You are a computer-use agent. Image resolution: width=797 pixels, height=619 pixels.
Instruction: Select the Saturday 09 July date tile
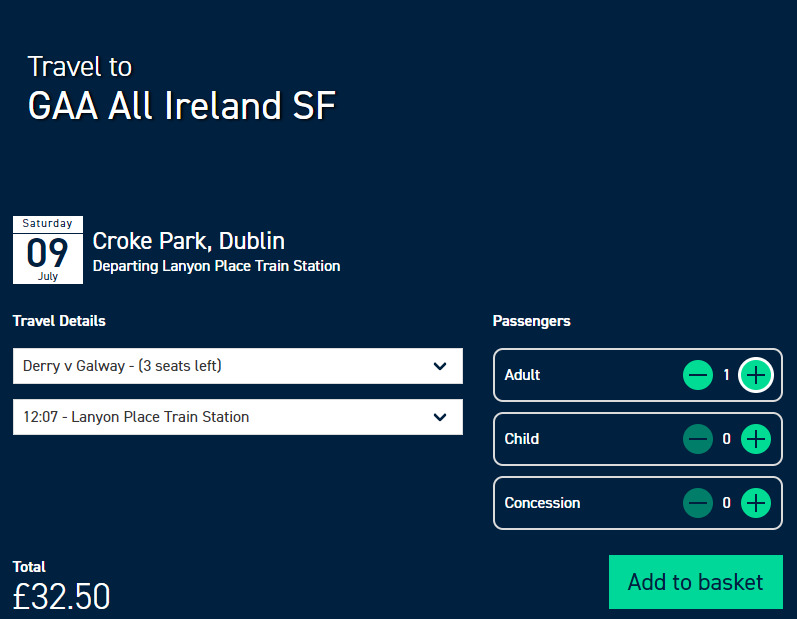[48, 250]
